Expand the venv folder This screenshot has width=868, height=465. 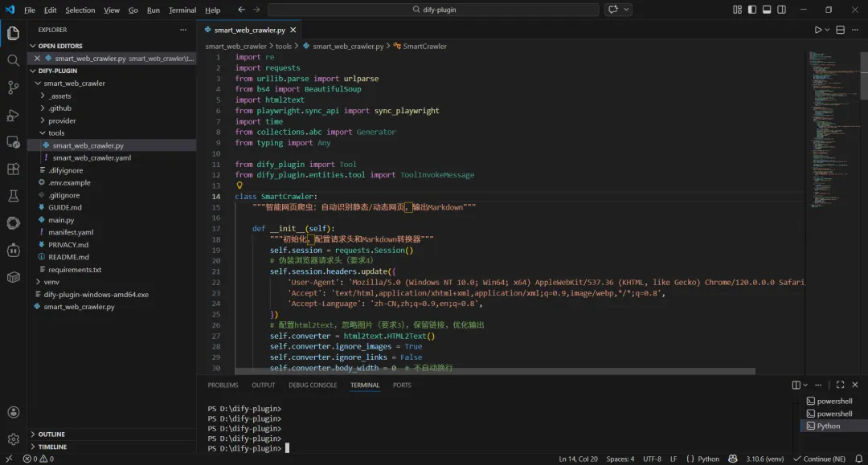(x=51, y=282)
